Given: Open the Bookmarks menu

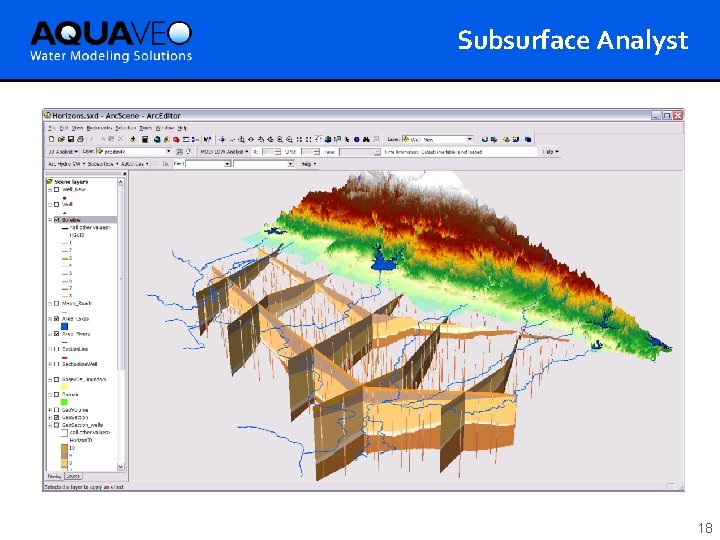Looking at the screenshot, I should (99, 128).
